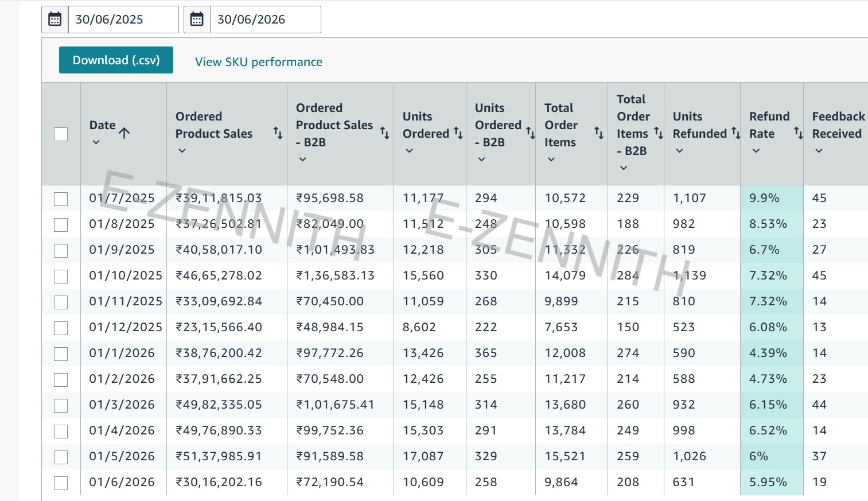Select the date cell 01/12/2025

[126, 327]
